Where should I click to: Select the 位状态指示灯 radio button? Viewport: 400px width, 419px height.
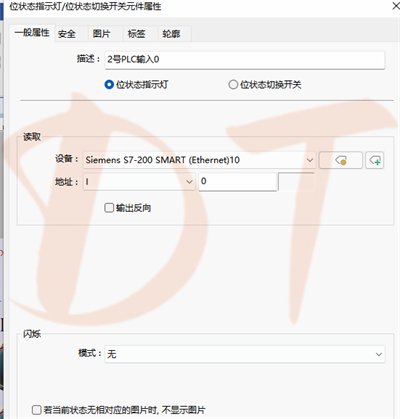[x=109, y=85]
